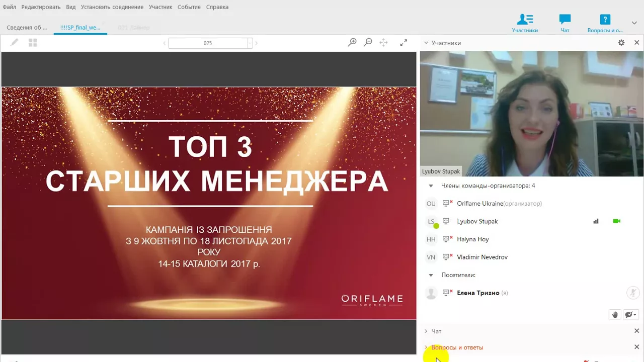Open the feedback emoticon dropdown

tap(630, 315)
